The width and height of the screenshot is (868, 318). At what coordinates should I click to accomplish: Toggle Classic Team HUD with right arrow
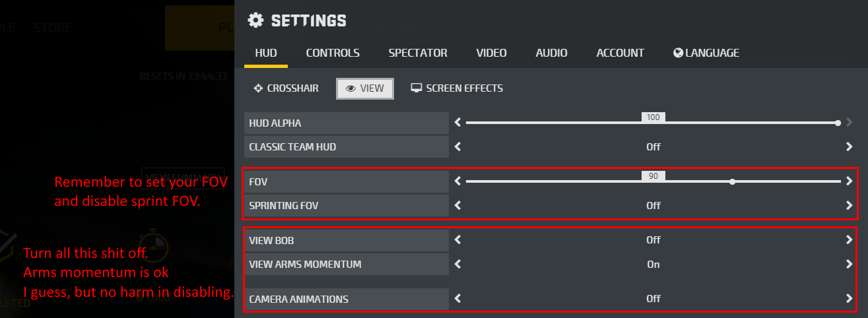pyautogui.click(x=849, y=147)
